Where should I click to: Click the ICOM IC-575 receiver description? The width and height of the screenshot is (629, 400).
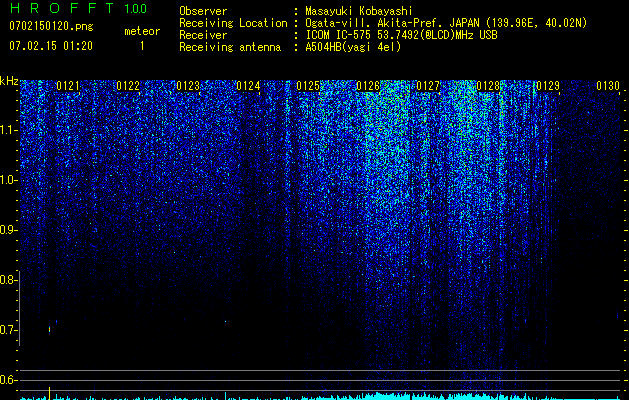[x=401, y=35]
